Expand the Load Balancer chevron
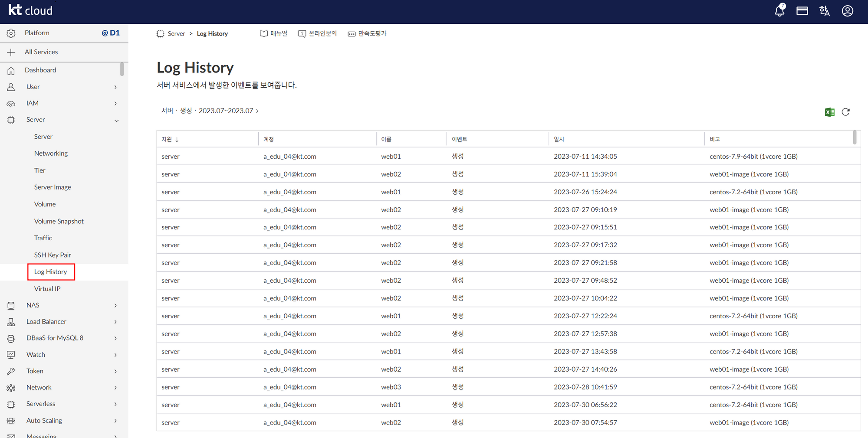Screen dimensions: 868x438 tap(115, 322)
